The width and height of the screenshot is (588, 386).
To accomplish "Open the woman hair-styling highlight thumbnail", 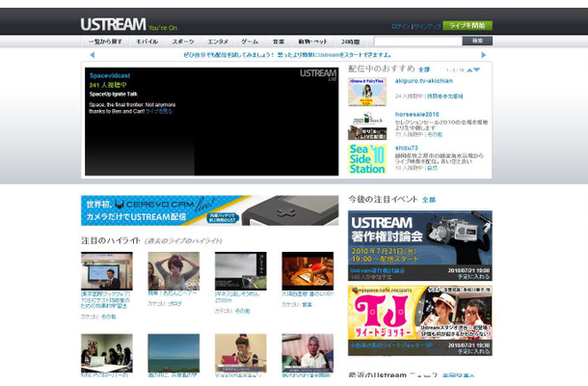I will click(174, 271).
